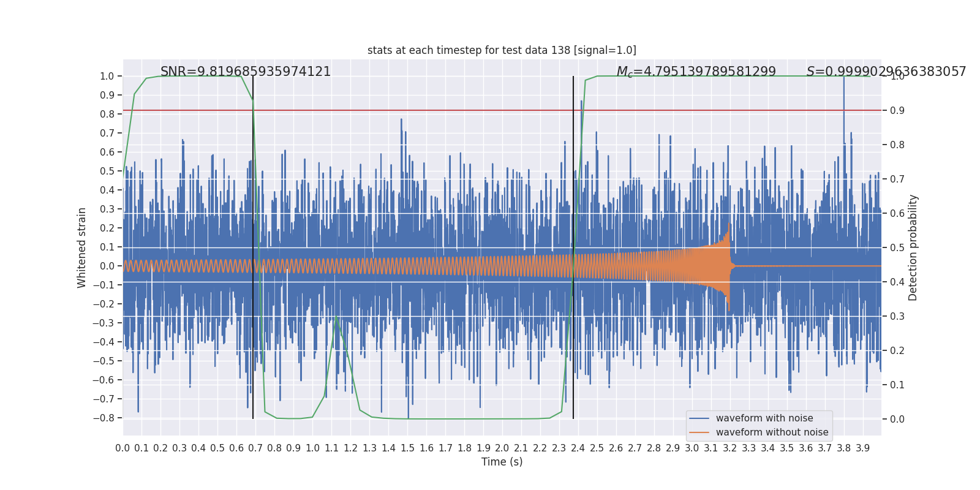This screenshot has width=980, height=490.
Task: Click the 0.0 tick on the time axis
Action: pos(123,448)
